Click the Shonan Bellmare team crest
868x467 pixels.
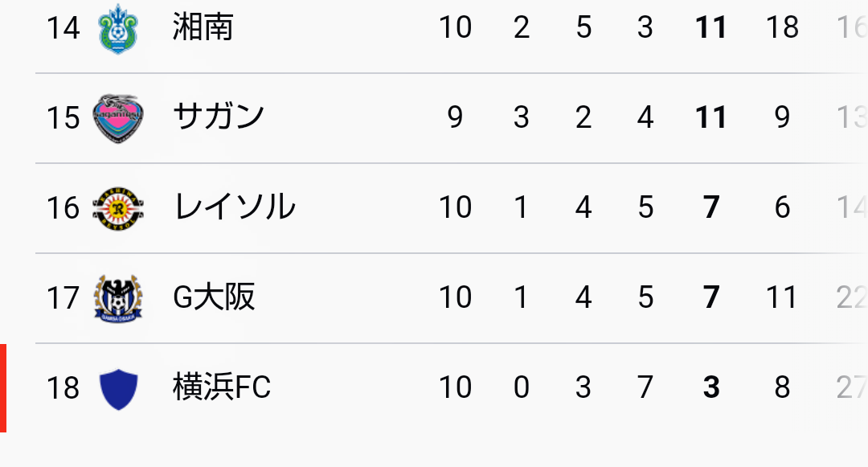point(118,28)
